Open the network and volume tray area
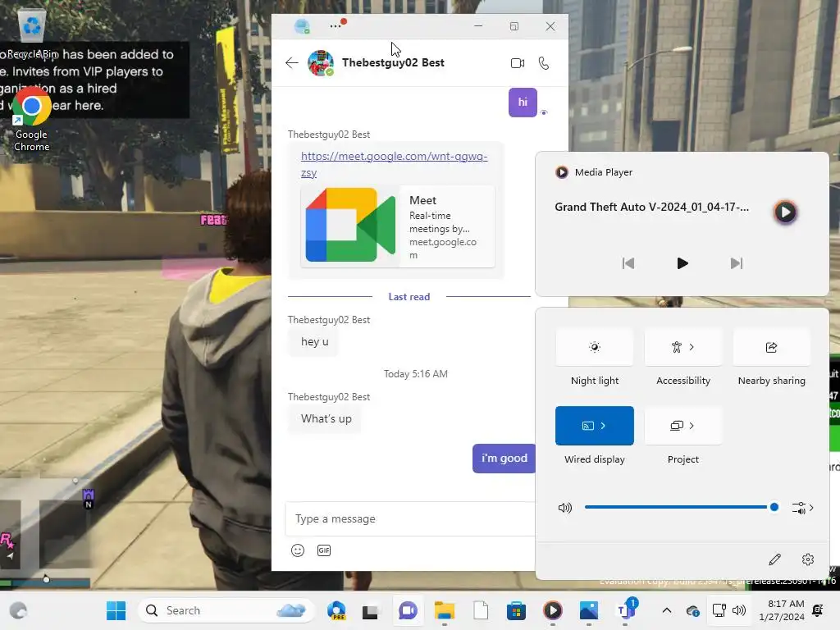Viewport: 840px width, 630px height. click(x=728, y=610)
